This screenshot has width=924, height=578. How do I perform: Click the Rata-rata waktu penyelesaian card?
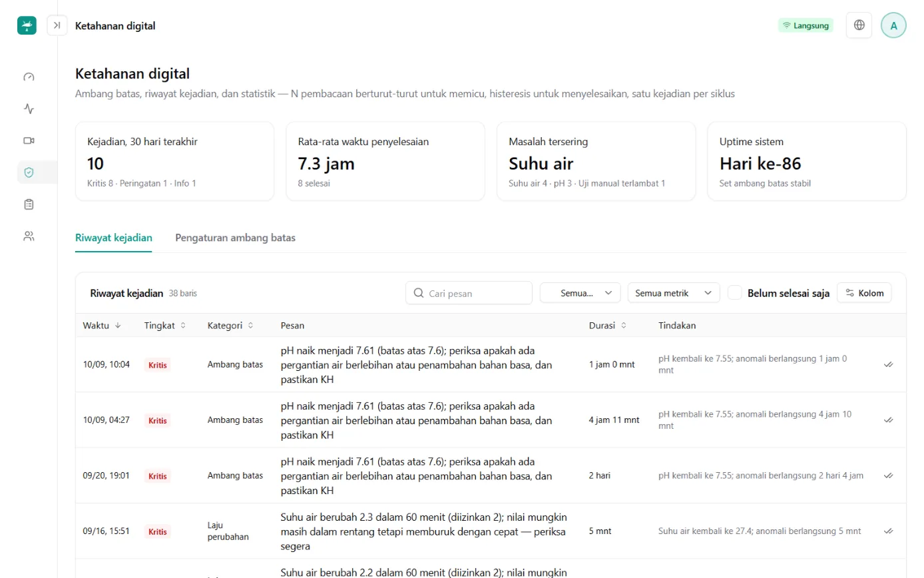point(385,161)
